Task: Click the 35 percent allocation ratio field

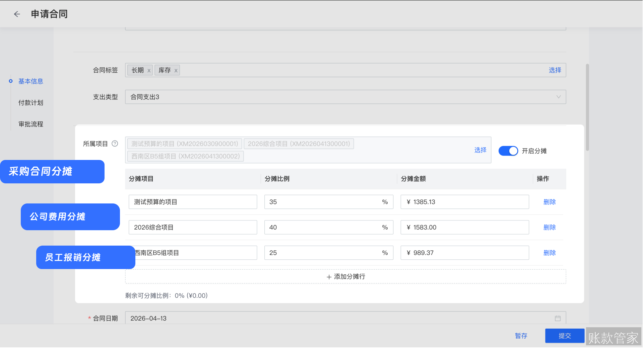Action: point(322,202)
